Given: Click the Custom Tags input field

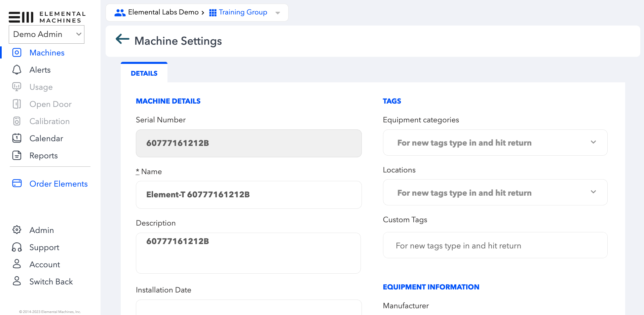Looking at the screenshot, I should tap(495, 245).
